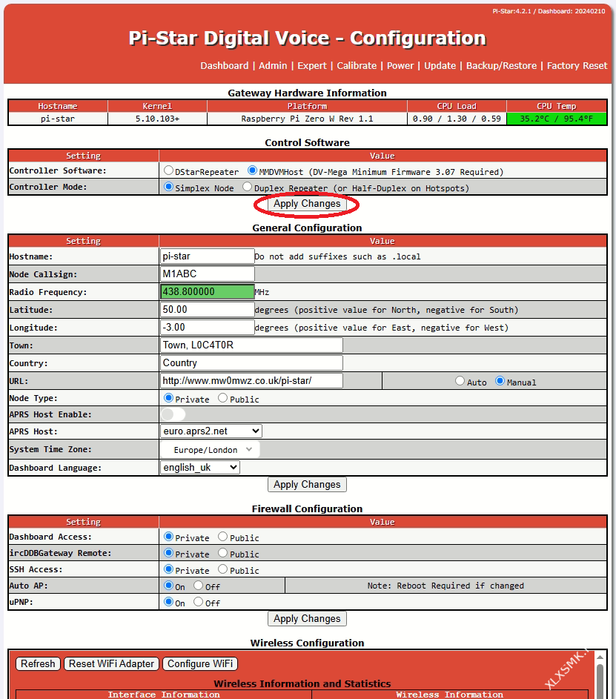Set SSH Access to Public
This screenshot has width=616, height=699.
[223, 569]
